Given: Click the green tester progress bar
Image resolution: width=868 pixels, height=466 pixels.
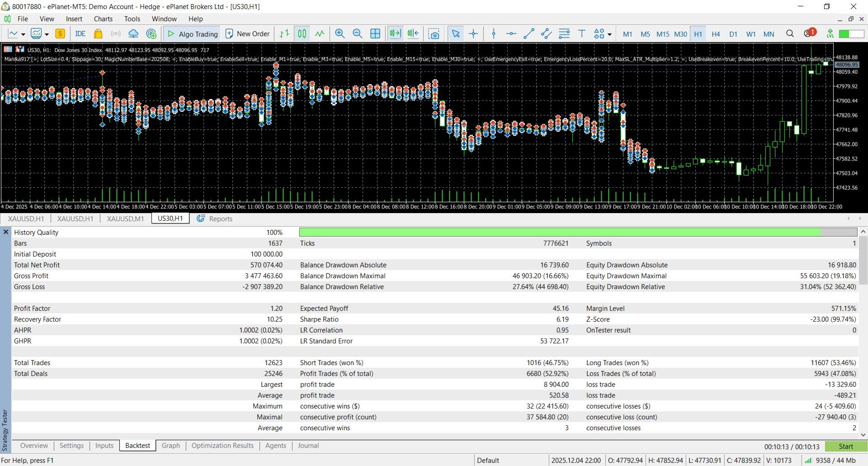Looking at the screenshot, I should click(560, 232).
